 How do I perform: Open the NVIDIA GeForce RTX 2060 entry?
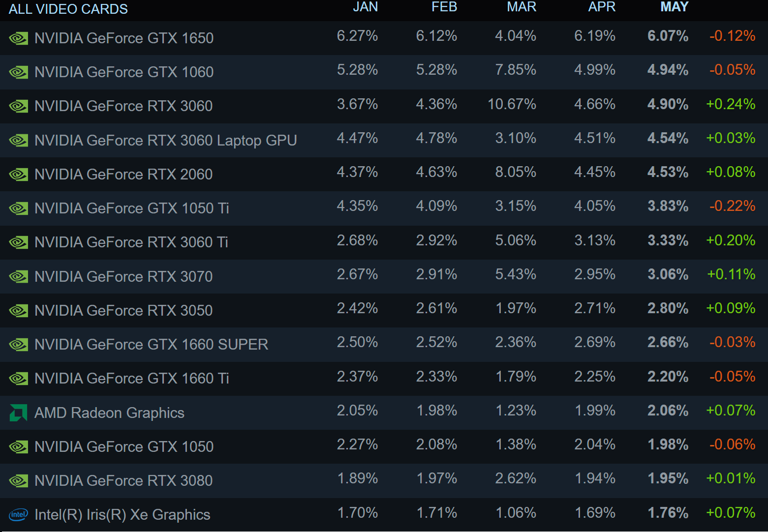pyautogui.click(x=123, y=174)
